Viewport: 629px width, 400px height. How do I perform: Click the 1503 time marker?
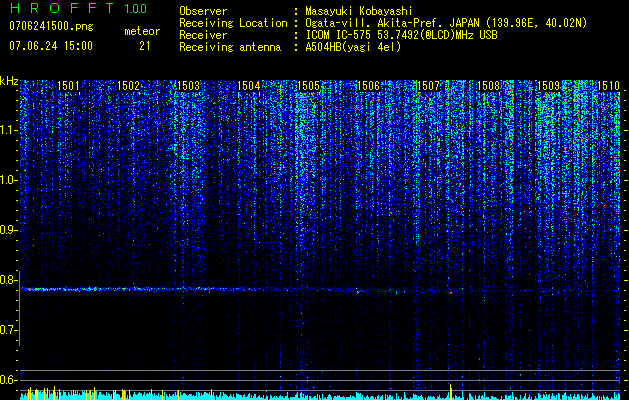click(189, 85)
